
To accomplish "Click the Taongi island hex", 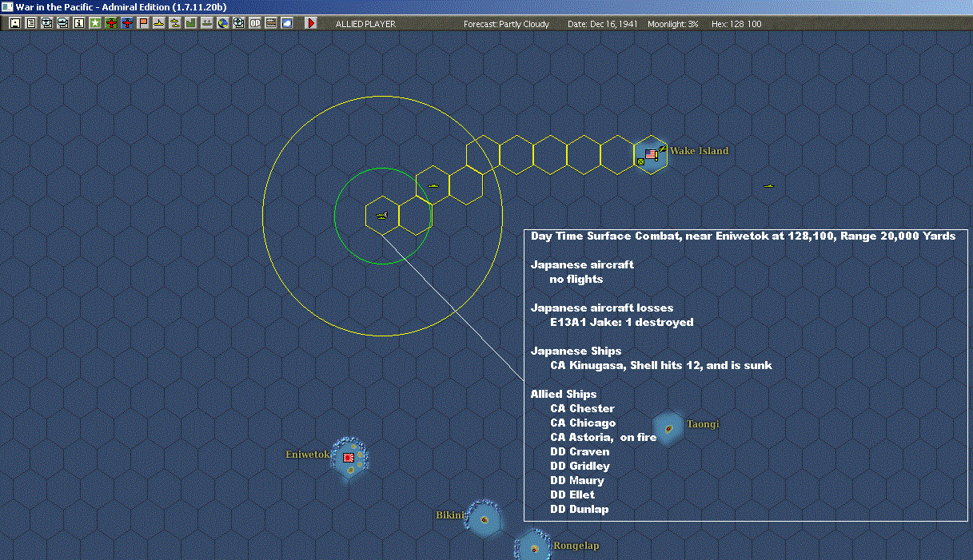I will [x=668, y=428].
